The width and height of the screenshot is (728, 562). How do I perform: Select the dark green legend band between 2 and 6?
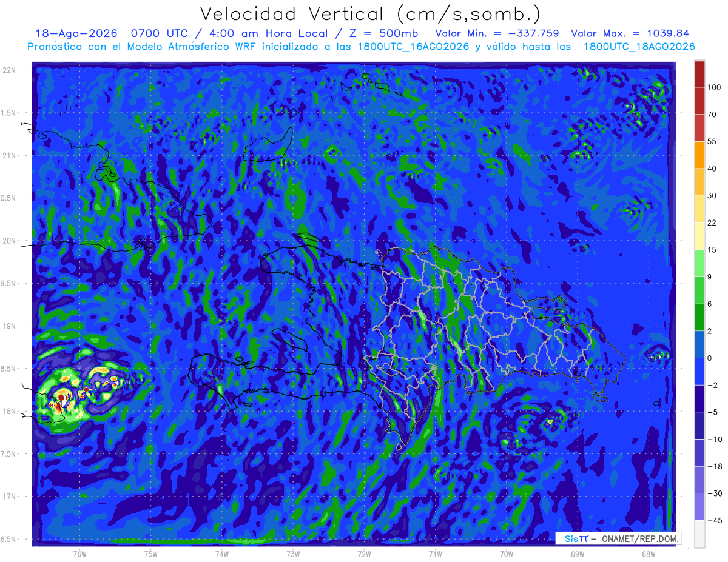pos(699,317)
